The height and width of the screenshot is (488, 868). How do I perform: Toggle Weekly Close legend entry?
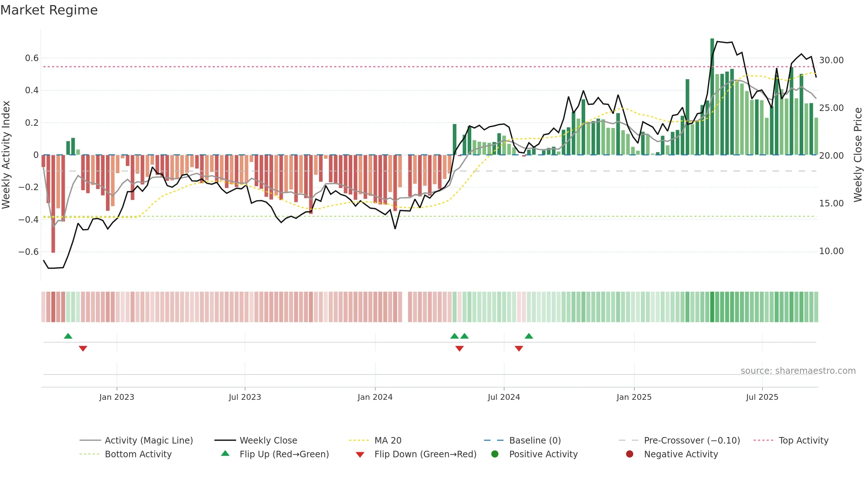pos(256,440)
